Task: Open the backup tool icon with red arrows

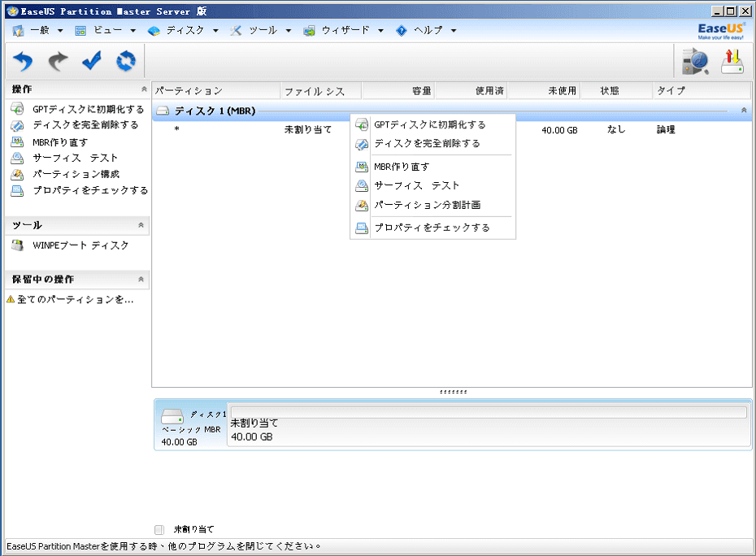Action: (732, 61)
